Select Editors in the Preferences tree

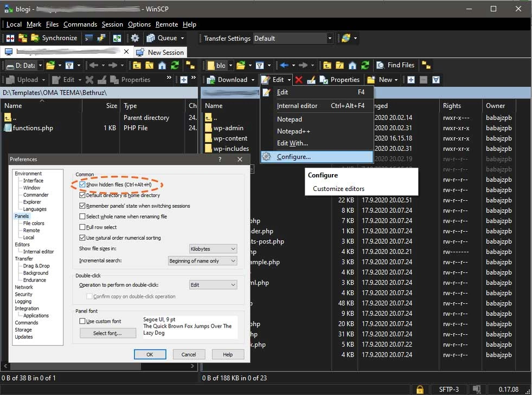click(22, 245)
